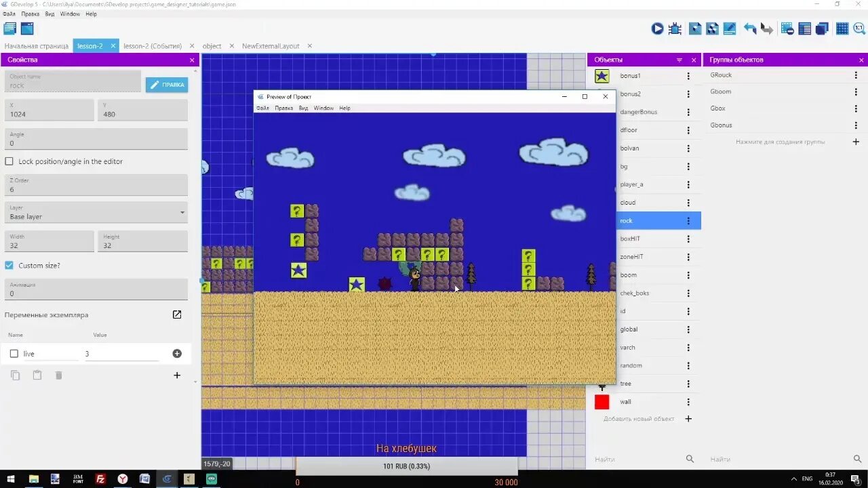This screenshot has width=868, height=488.
Task: Open options menu for Gboom group
Action: [856, 91]
